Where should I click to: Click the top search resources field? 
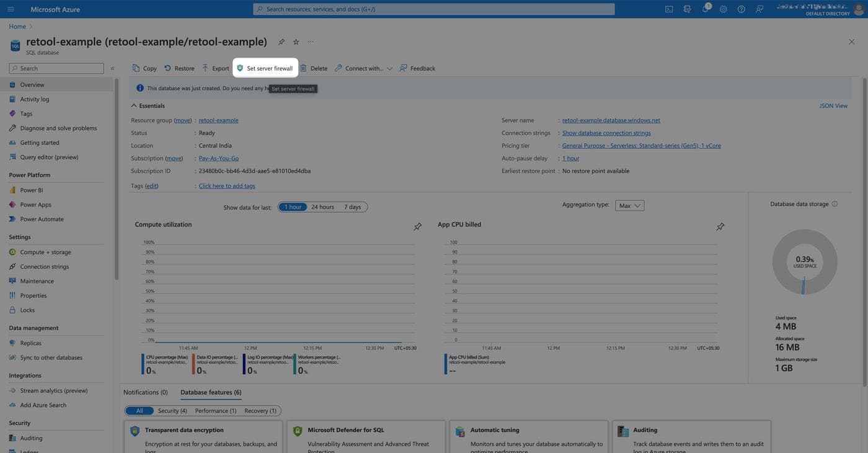point(434,9)
